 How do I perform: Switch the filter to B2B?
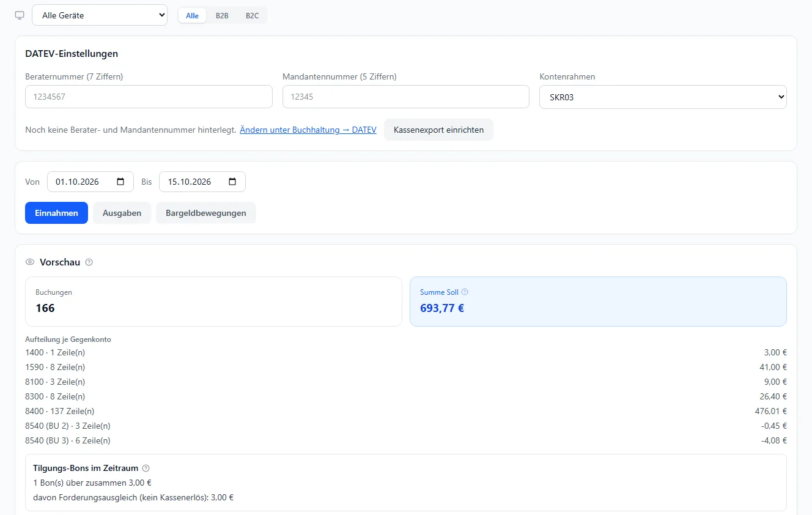pyautogui.click(x=222, y=16)
